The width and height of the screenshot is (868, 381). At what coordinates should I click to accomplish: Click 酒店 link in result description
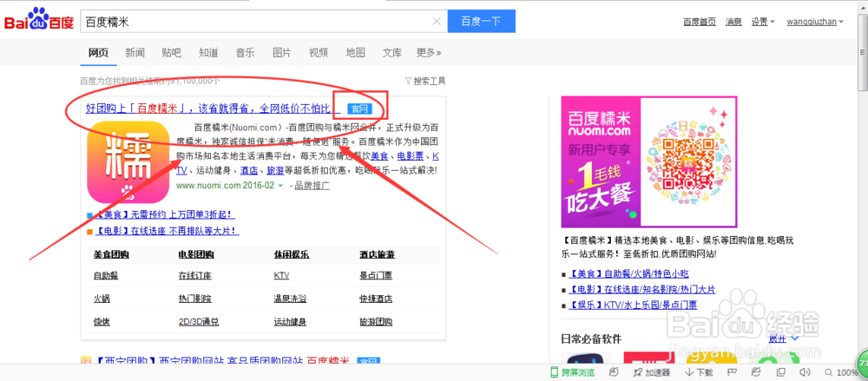click(248, 171)
